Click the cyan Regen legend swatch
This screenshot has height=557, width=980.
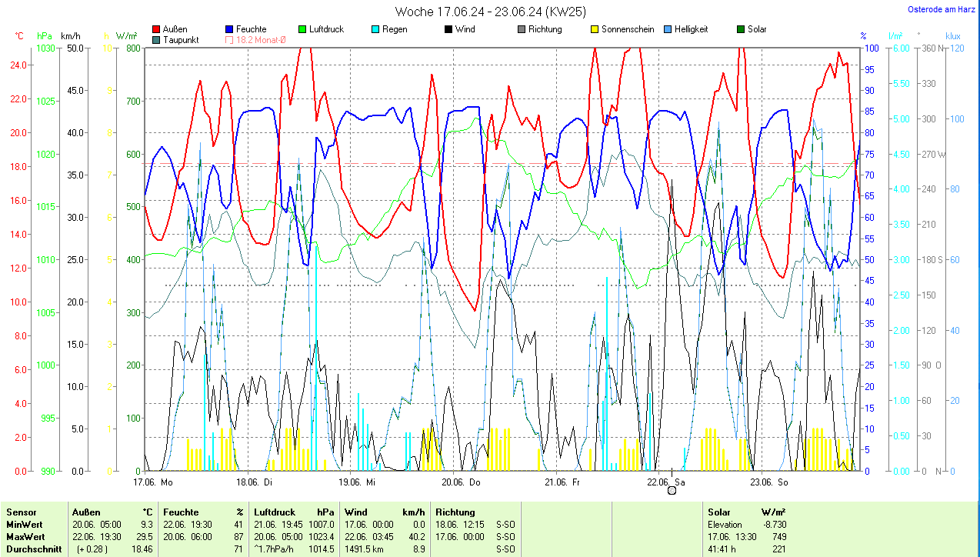(375, 30)
